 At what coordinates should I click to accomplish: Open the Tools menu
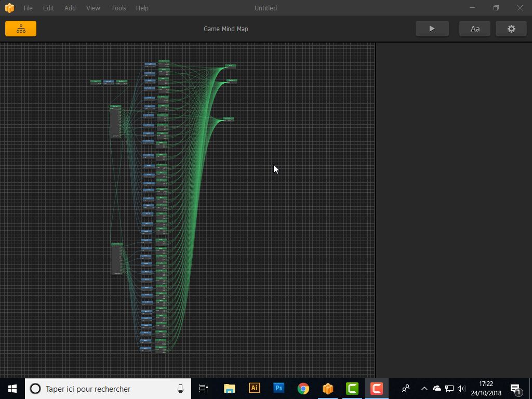(118, 8)
